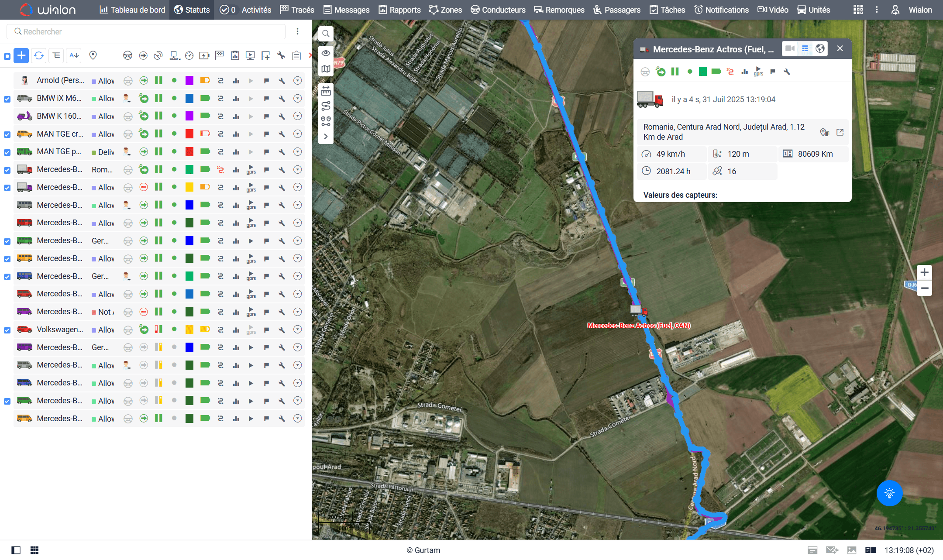Image resolution: width=943 pixels, height=560 pixels.
Task: Uncheck BMW iX M6 unit checkbox
Action: (x=7, y=99)
